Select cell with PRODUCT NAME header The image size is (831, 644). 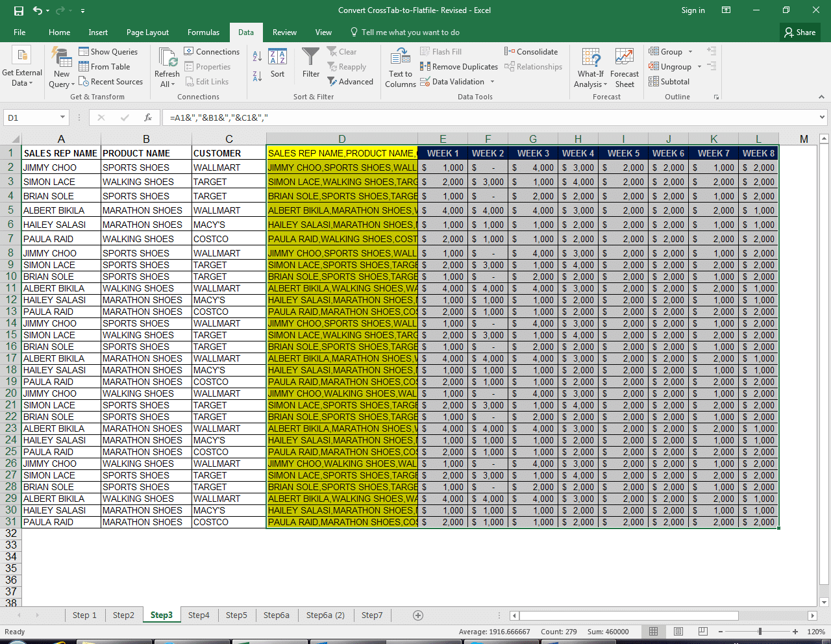coord(146,153)
